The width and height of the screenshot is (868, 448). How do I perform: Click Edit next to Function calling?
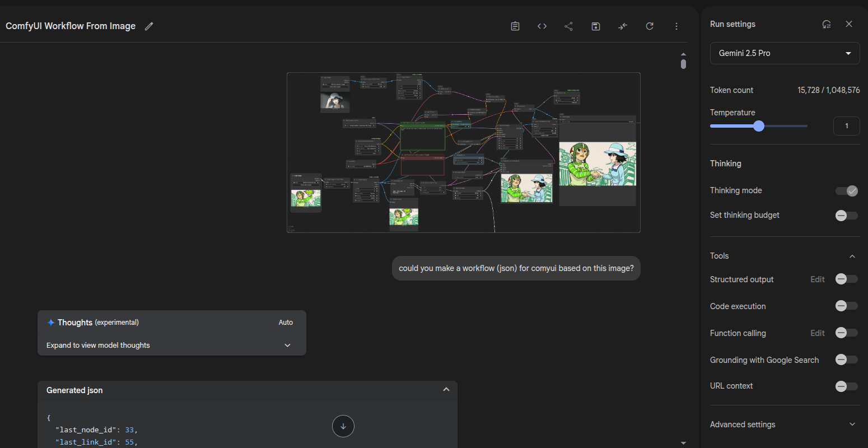click(818, 333)
